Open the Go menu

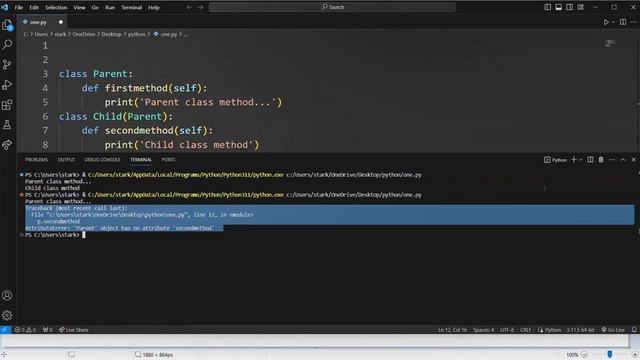(x=95, y=7)
